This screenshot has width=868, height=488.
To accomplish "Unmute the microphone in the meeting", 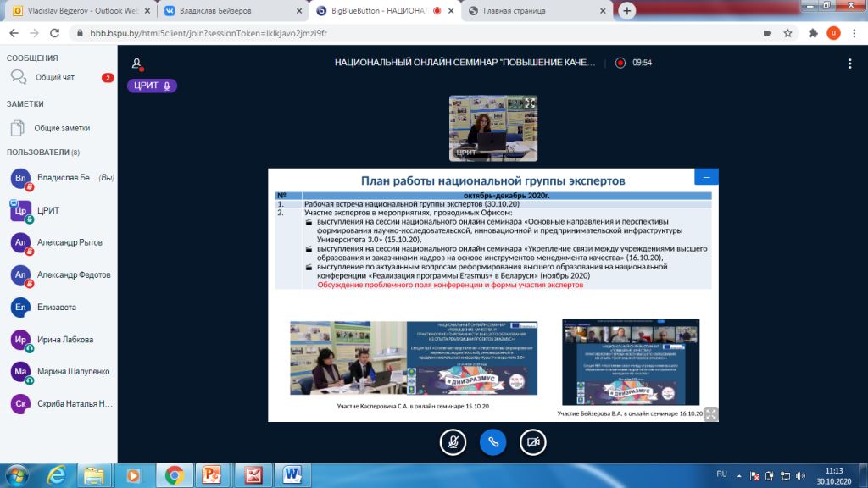I will (453, 441).
